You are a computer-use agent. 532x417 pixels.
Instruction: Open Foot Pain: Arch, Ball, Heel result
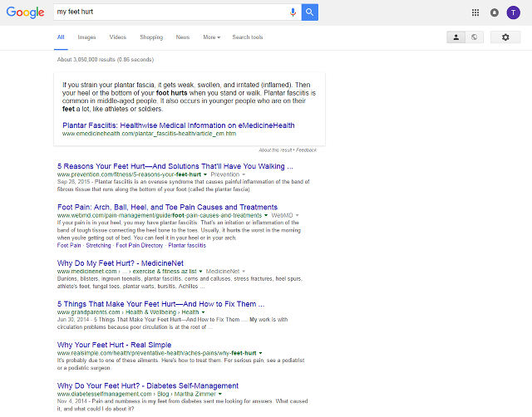tap(167, 207)
